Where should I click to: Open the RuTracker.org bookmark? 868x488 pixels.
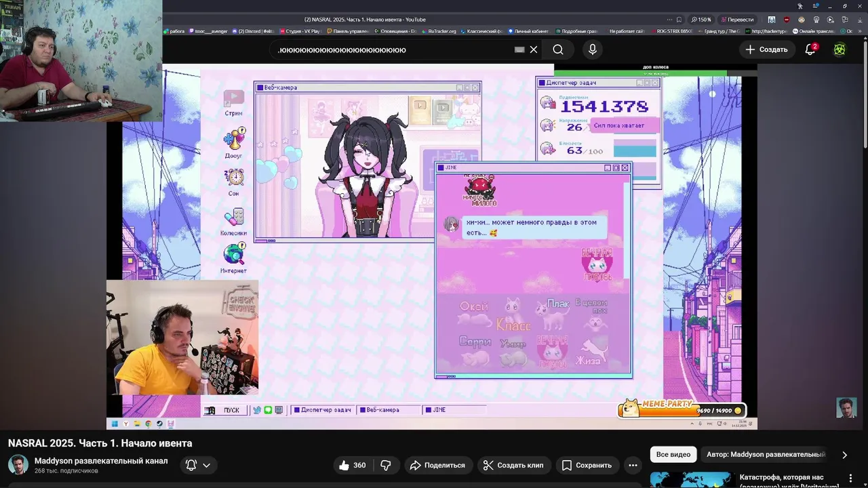pyautogui.click(x=438, y=31)
